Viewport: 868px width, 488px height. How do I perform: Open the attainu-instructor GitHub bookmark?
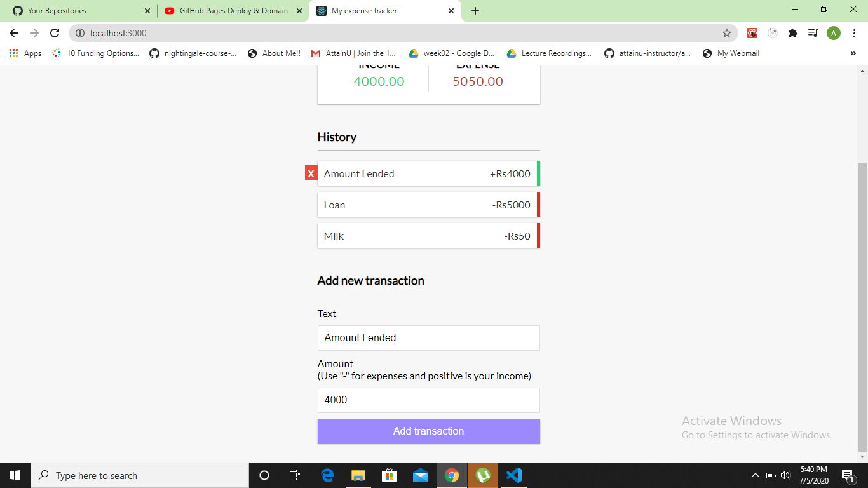click(x=648, y=53)
